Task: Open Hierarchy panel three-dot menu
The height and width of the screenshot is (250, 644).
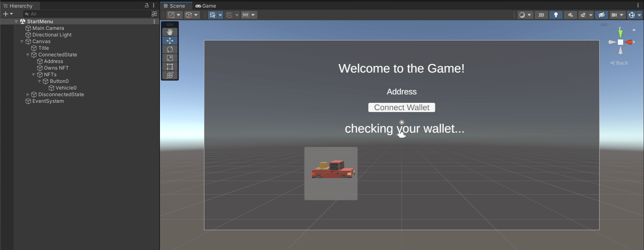Action: pos(154,5)
